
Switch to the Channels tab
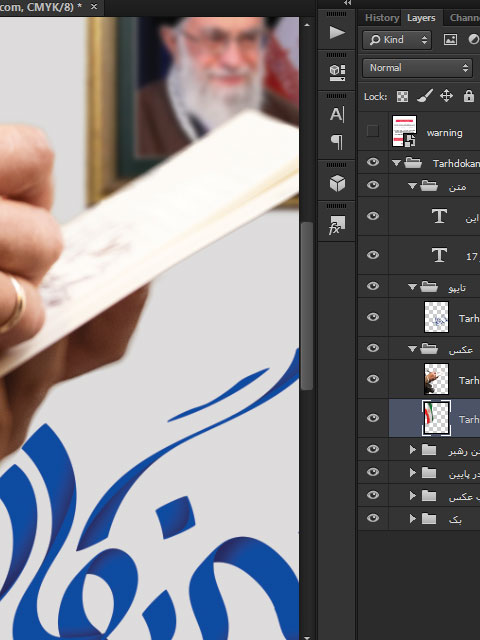click(x=464, y=18)
